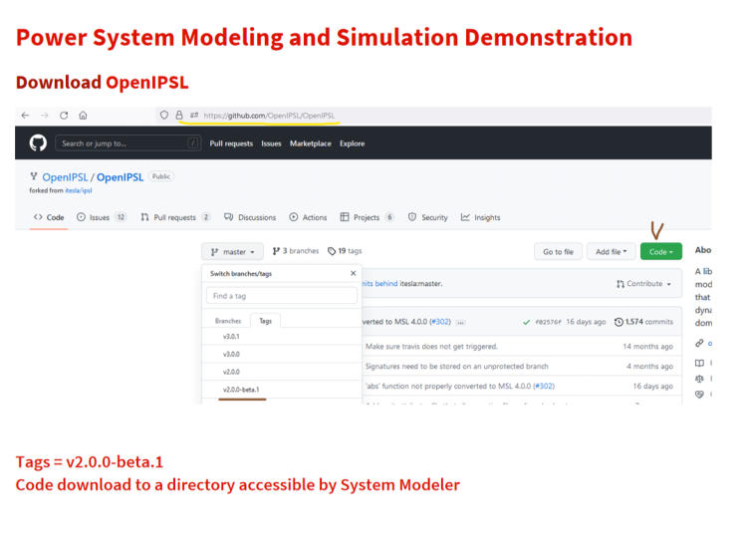Follow the itesla/ipsl forked-from link
This screenshot has width=747, height=560.
[79, 190]
